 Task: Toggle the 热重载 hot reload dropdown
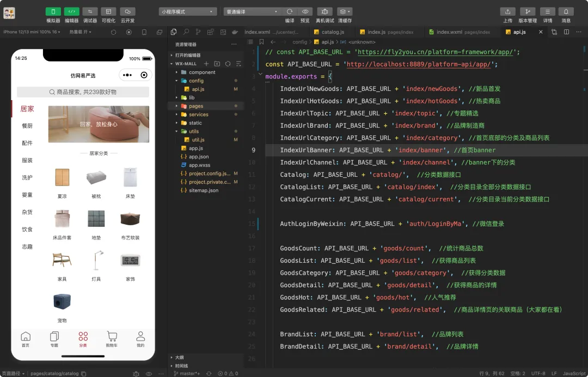[x=80, y=32]
